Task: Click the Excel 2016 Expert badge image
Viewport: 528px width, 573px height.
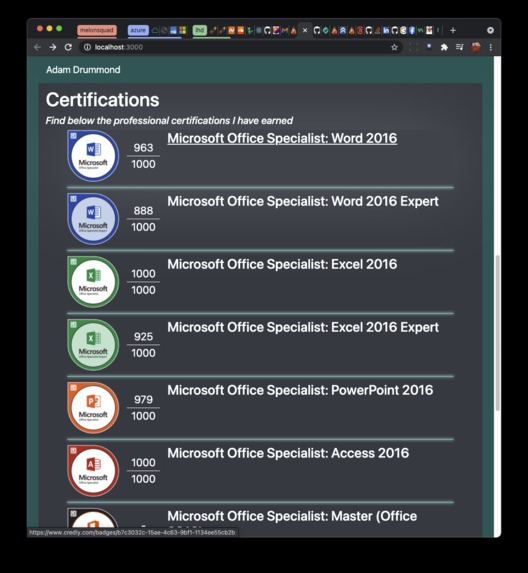Action: pos(93,345)
